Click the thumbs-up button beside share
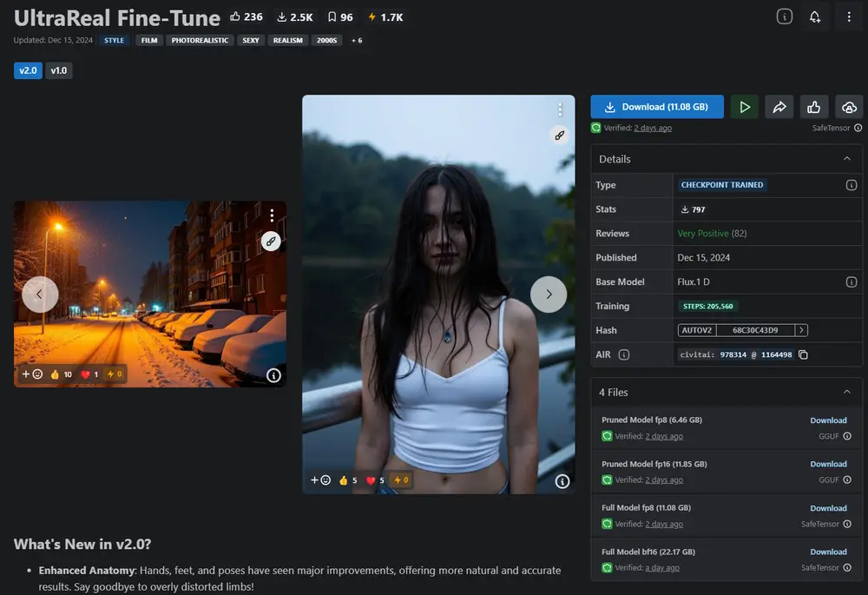 pos(814,107)
